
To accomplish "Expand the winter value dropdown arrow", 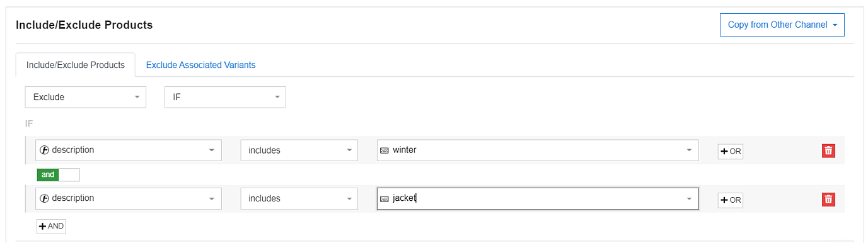I will [688, 150].
